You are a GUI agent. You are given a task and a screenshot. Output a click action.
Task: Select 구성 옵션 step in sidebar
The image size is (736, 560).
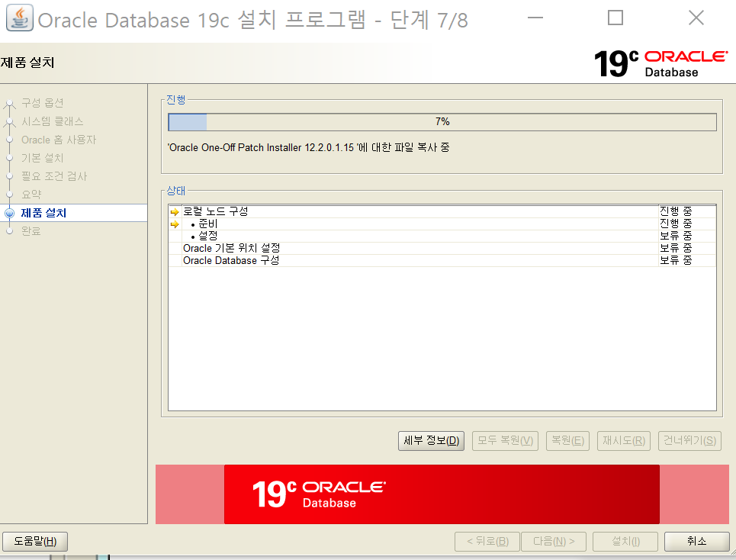pos(42,103)
